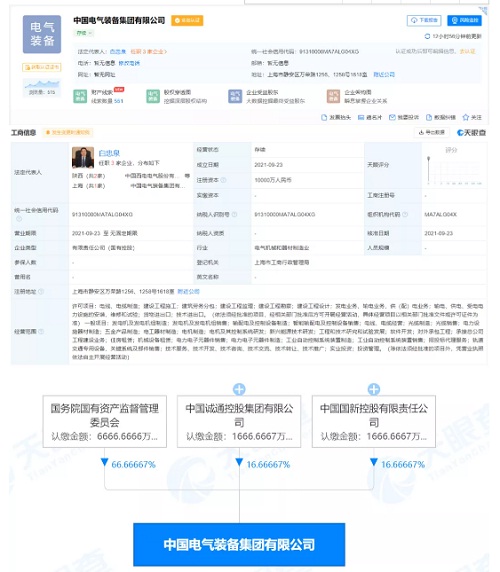Click the 企业关系图 brown icon
500x572 pixels.
point(333,96)
